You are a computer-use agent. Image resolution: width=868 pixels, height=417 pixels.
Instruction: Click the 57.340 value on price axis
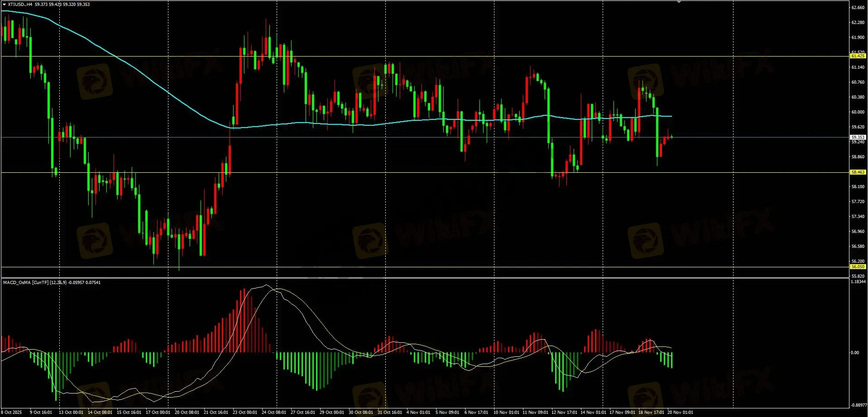tap(858, 217)
